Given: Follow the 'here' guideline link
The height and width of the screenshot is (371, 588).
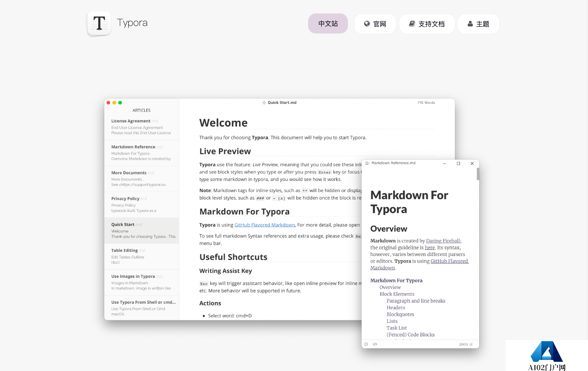Looking at the screenshot, I should click(430, 248).
